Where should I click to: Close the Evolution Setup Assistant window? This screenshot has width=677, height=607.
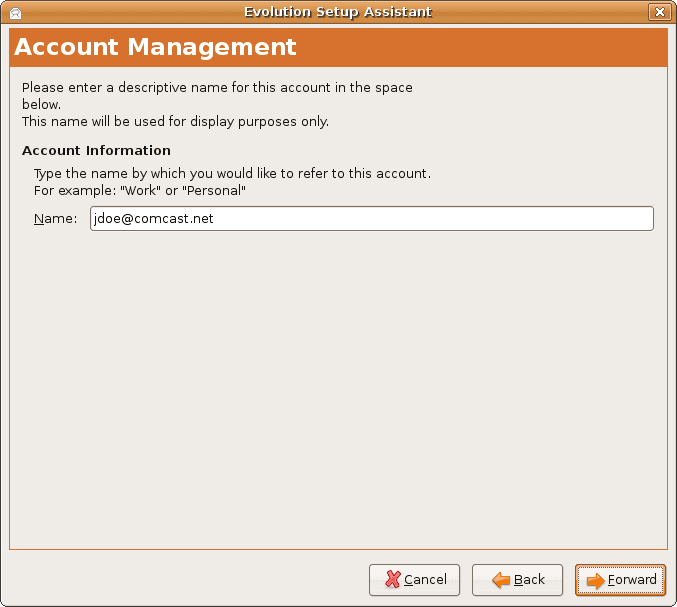pos(658,12)
